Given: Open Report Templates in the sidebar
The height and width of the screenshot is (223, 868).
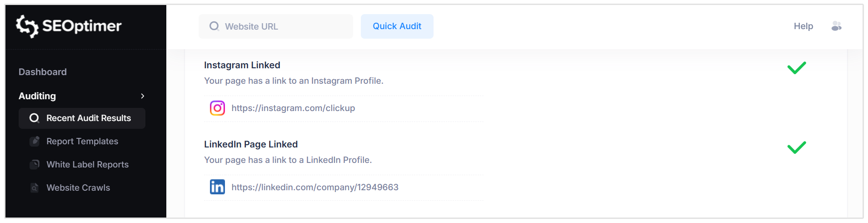Looking at the screenshot, I should click(x=82, y=141).
